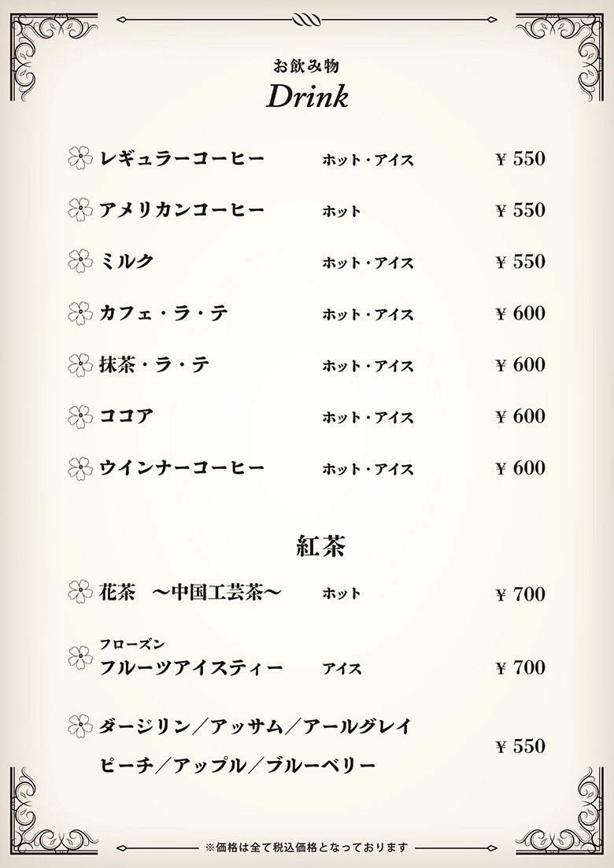Click the tax-included price footnote
This screenshot has width=614, height=868.
307,847
